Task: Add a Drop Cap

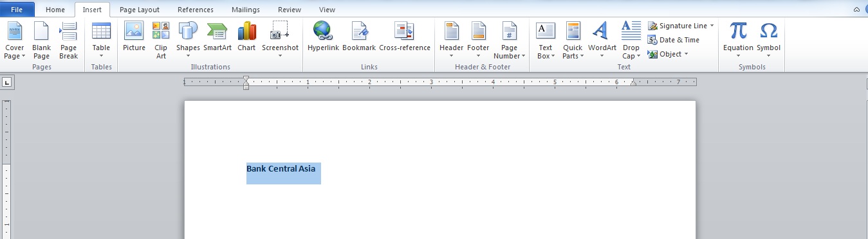Action: pyautogui.click(x=631, y=40)
